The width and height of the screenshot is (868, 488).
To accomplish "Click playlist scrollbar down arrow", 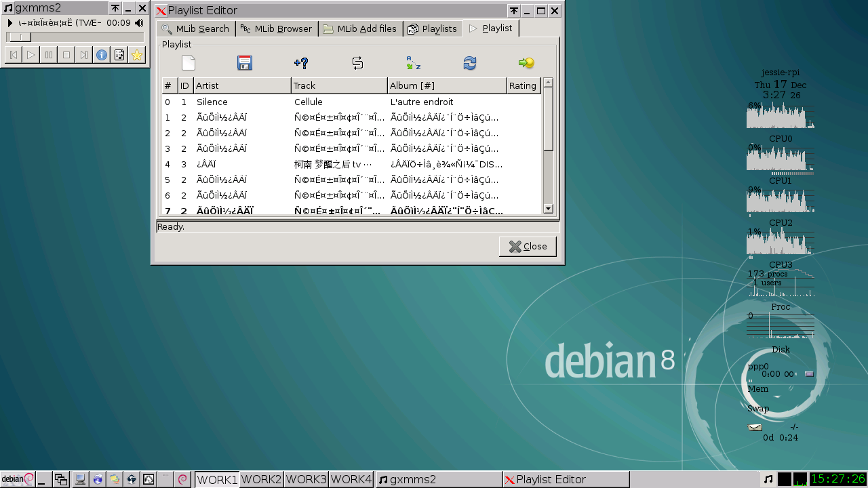I will 549,209.
